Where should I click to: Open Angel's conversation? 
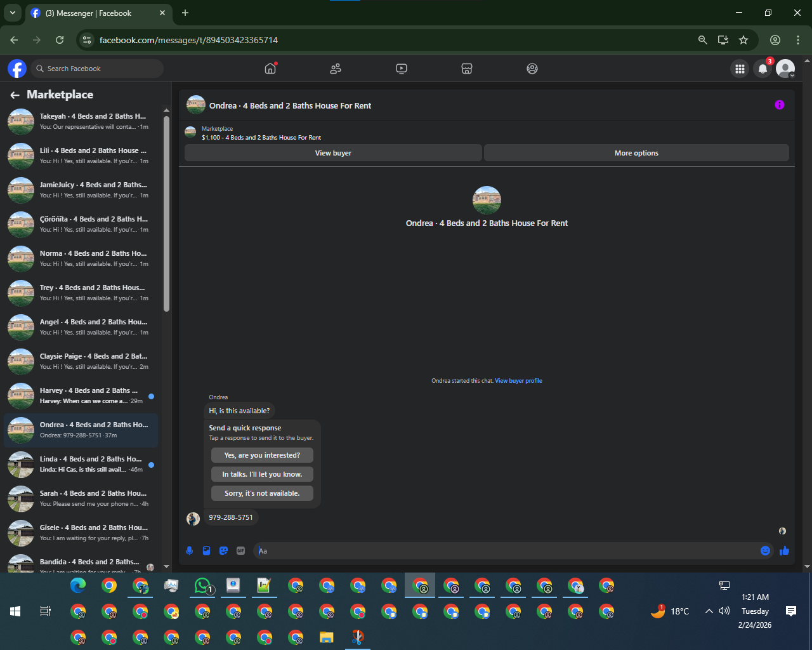coord(81,327)
